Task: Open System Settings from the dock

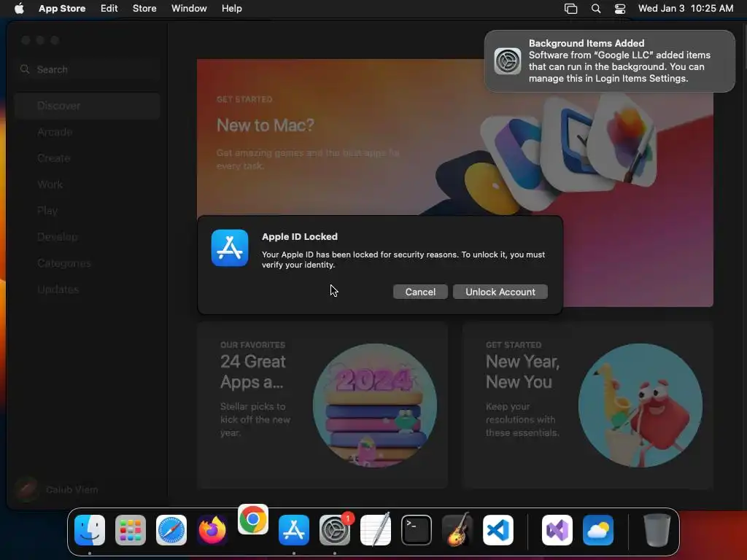Action: pyautogui.click(x=335, y=530)
